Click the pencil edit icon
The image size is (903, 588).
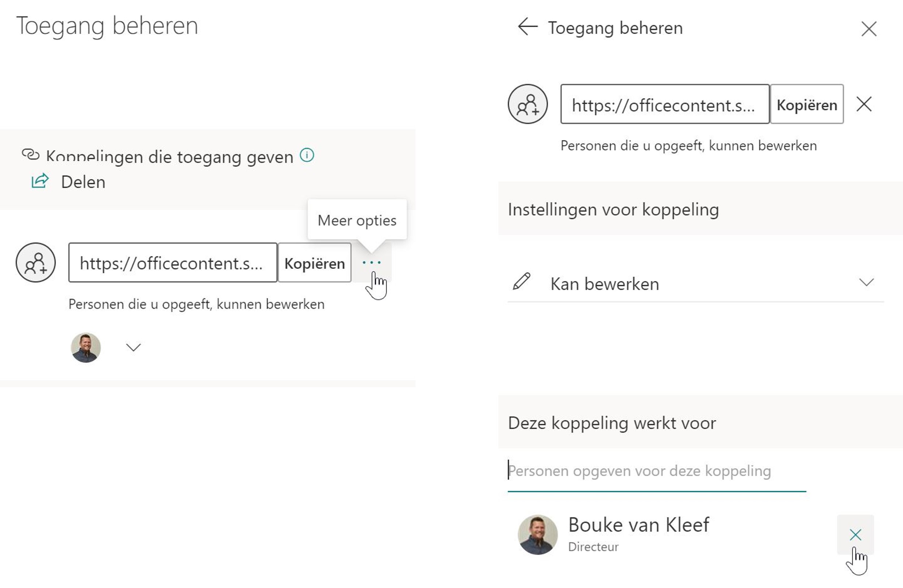(x=522, y=281)
